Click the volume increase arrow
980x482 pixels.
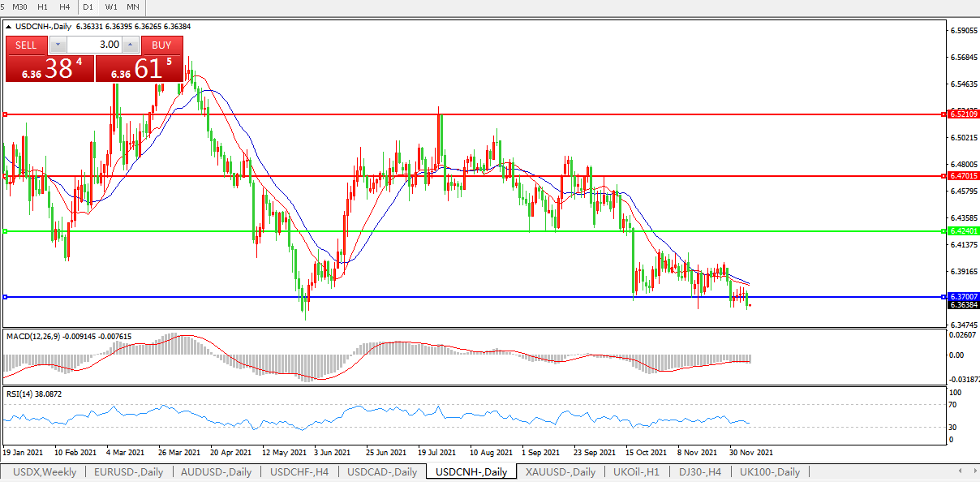[131, 45]
